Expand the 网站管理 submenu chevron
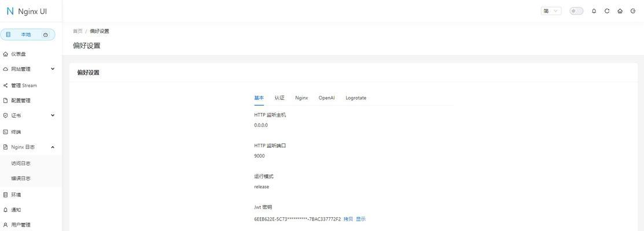This screenshot has height=231, width=644. [x=53, y=69]
